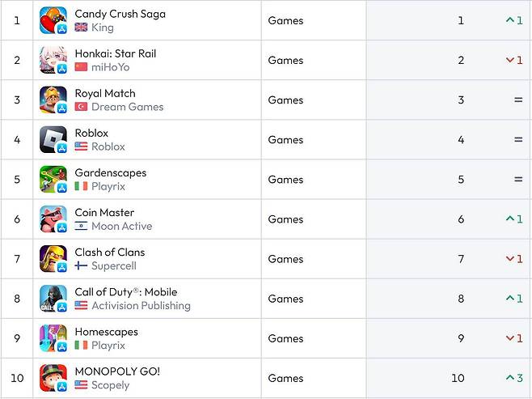This screenshot has height=399, width=532.
Task: Select the MONOPOLY GO! app icon
Action: tap(53, 378)
